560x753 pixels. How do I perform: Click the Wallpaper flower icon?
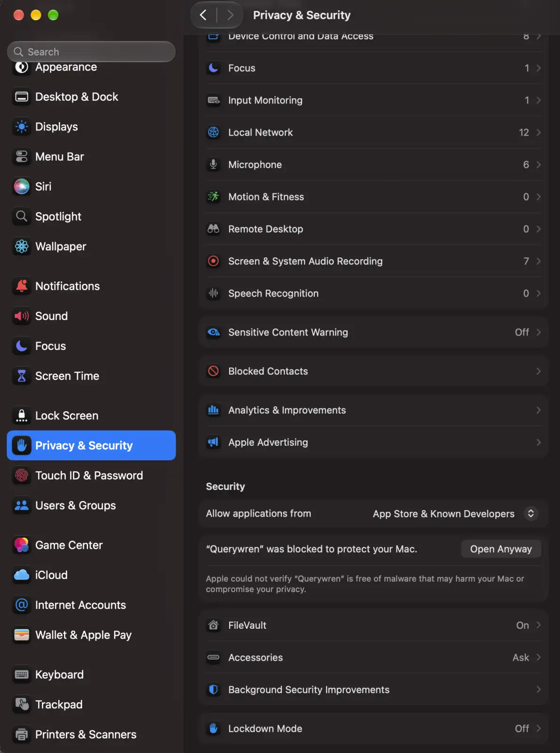click(22, 246)
